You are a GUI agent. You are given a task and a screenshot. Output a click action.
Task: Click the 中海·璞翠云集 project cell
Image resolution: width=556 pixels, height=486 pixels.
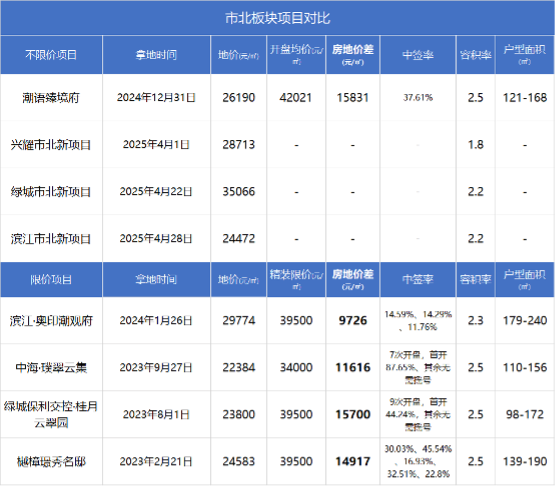(x=51, y=367)
